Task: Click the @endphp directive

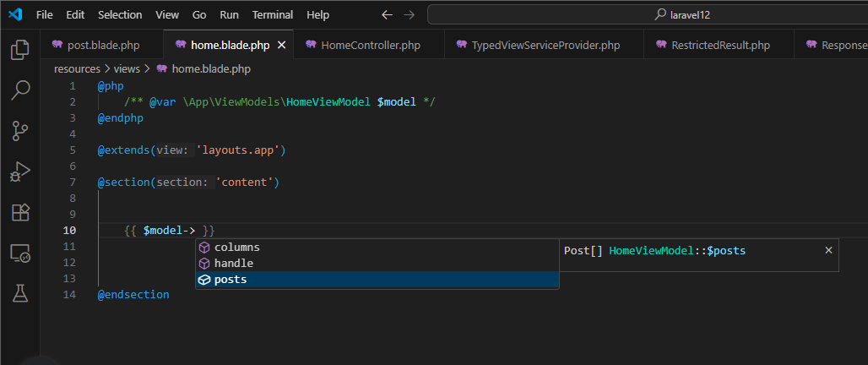Action: [121, 118]
